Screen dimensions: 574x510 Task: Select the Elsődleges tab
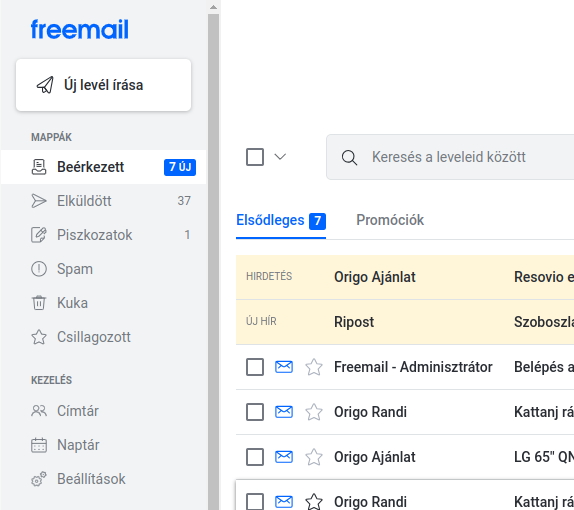coord(281,221)
